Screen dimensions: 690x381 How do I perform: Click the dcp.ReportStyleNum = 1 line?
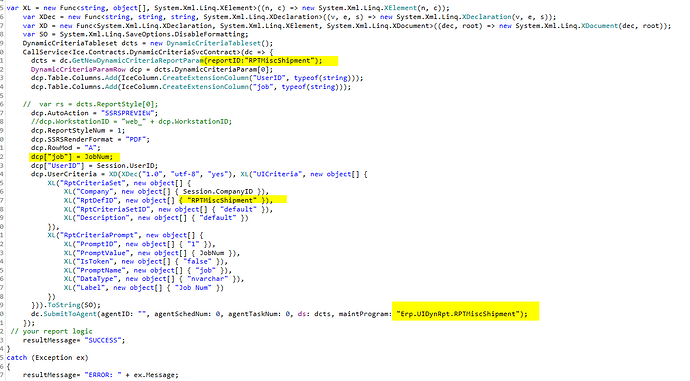click(78, 131)
